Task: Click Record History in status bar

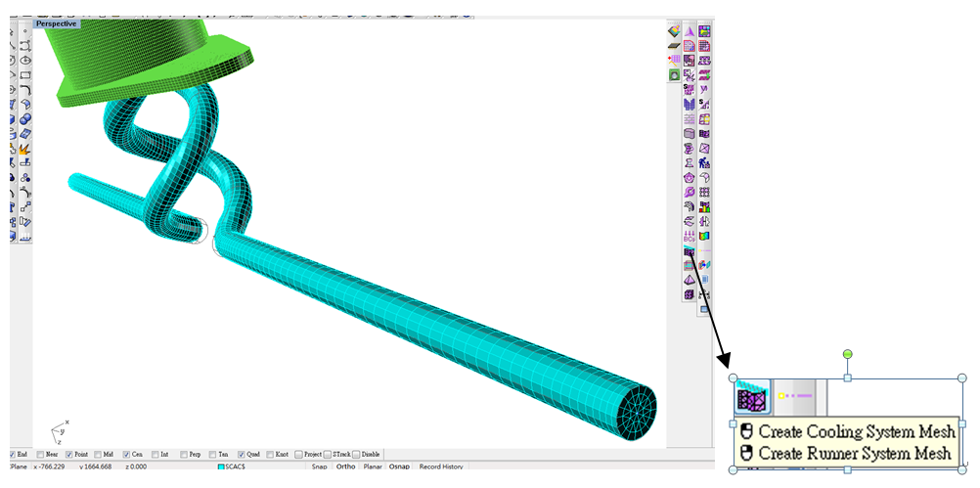Action: coord(441,466)
